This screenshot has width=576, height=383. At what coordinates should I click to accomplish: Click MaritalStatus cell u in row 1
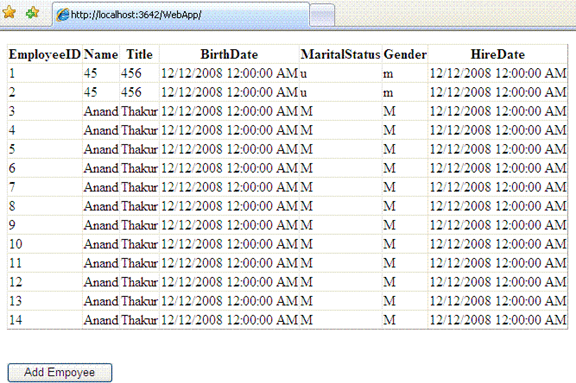tap(341, 73)
